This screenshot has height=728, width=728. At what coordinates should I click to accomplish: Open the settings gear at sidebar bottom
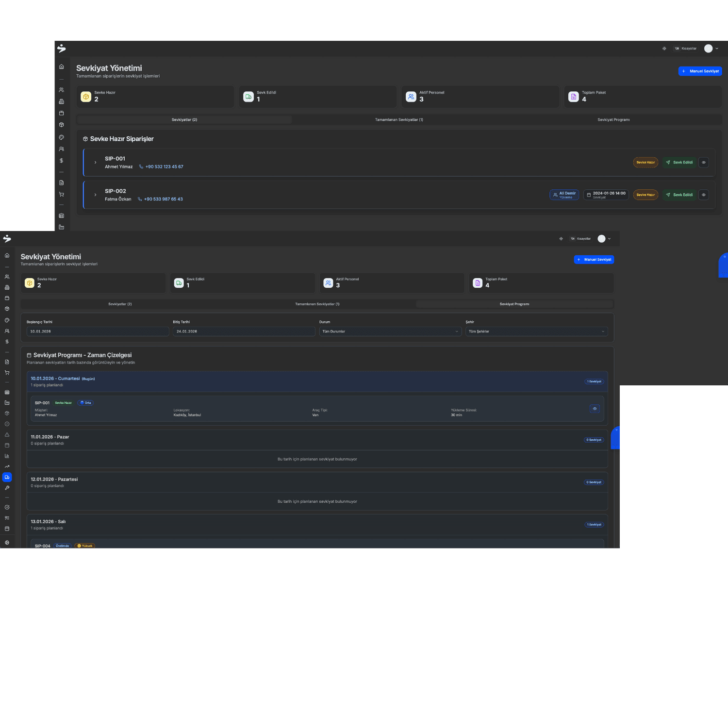click(x=7, y=543)
